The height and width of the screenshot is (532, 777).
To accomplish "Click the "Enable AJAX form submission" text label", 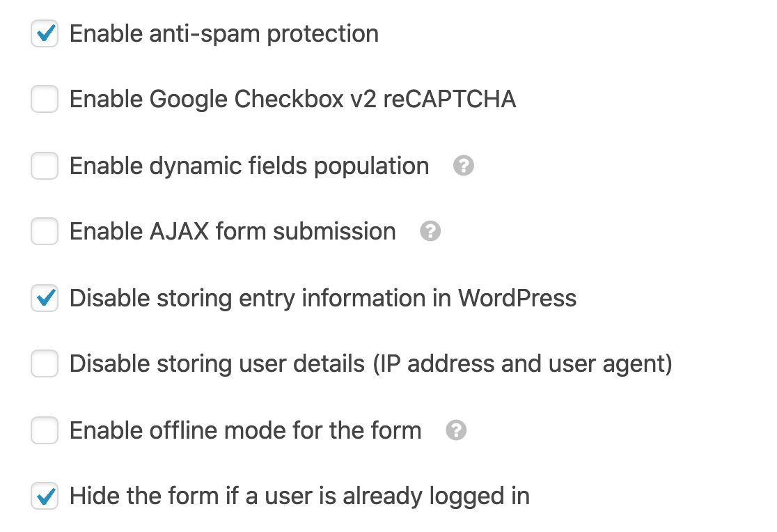I will pyautogui.click(x=233, y=232).
